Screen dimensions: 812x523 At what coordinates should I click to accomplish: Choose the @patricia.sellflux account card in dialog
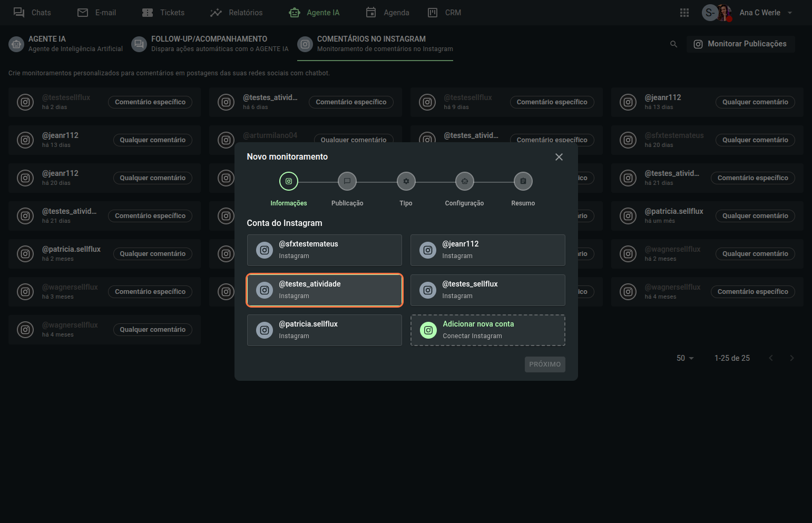click(324, 330)
